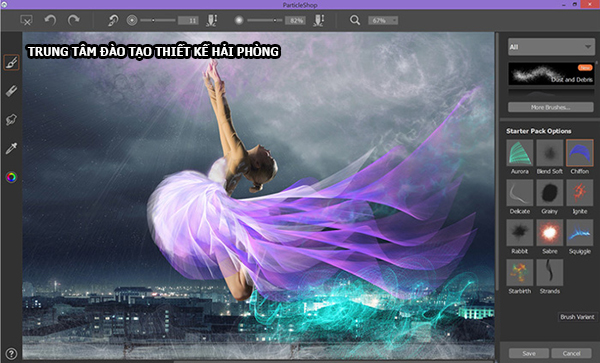Select the Aurora brush

point(520,153)
